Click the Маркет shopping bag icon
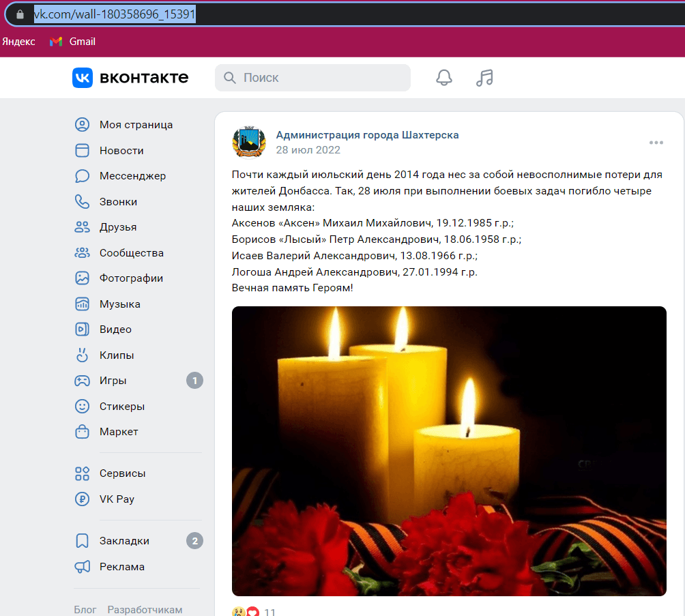The height and width of the screenshot is (616, 685). [82, 432]
